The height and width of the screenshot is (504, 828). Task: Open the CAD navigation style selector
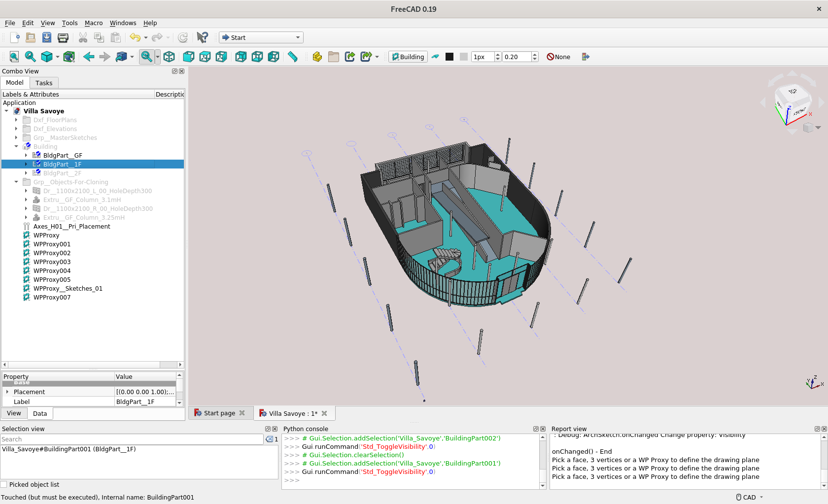click(750, 498)
